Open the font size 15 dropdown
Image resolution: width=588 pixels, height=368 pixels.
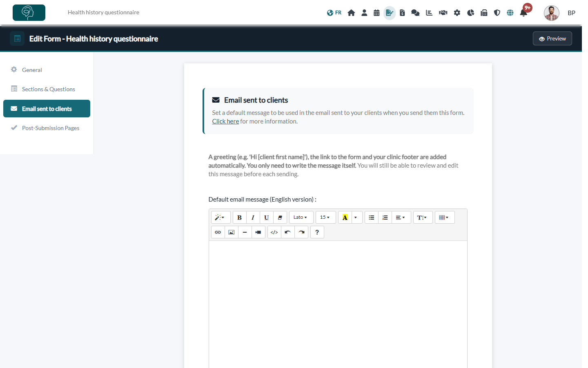[x=325, y=218]
